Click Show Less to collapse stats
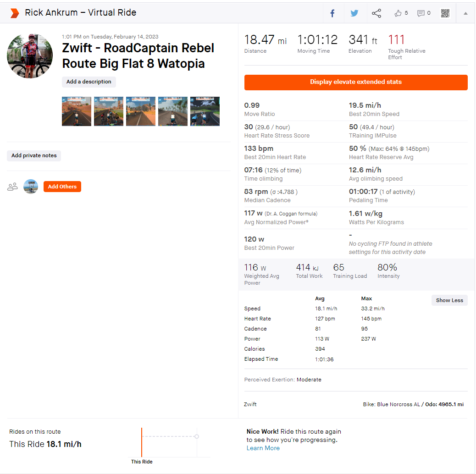476x474 pixels. 449,300
